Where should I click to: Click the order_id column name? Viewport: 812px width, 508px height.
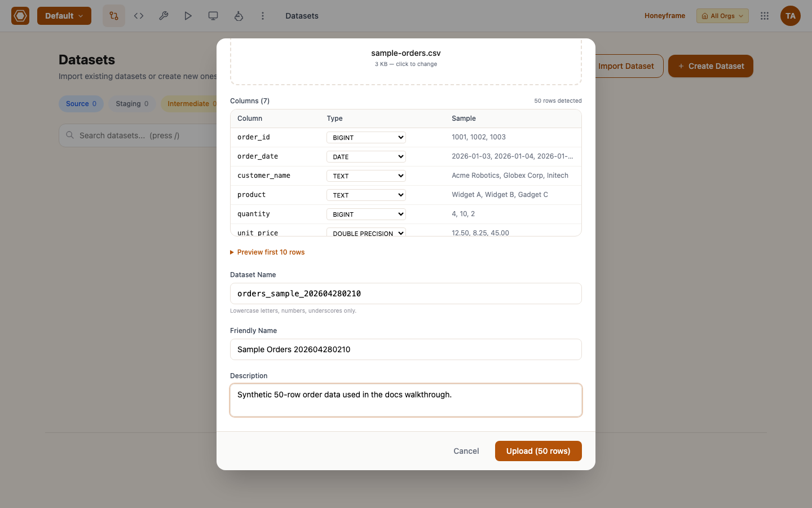[254, 137]
